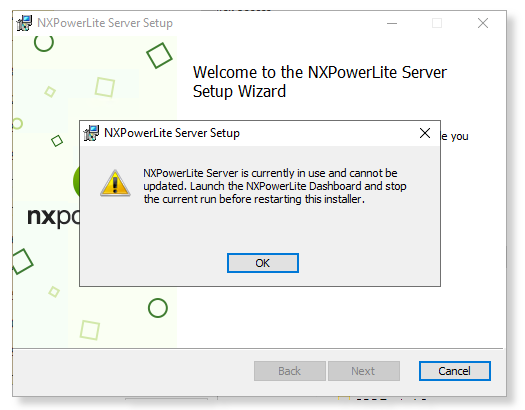Screen dimensions: 525x410
Task: Click the installer icon in the dialog title bar
Action: (x=91, y=133)
